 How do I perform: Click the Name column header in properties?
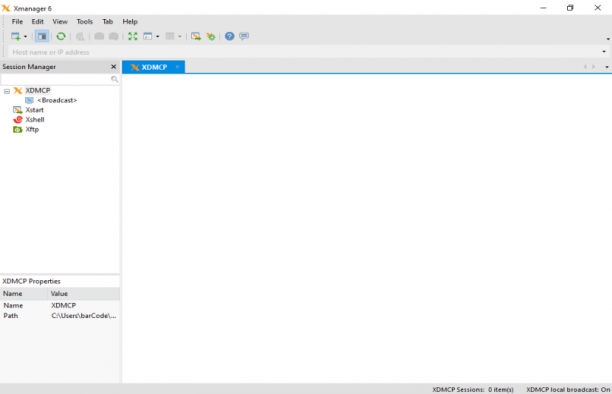[x=24, y=294]
